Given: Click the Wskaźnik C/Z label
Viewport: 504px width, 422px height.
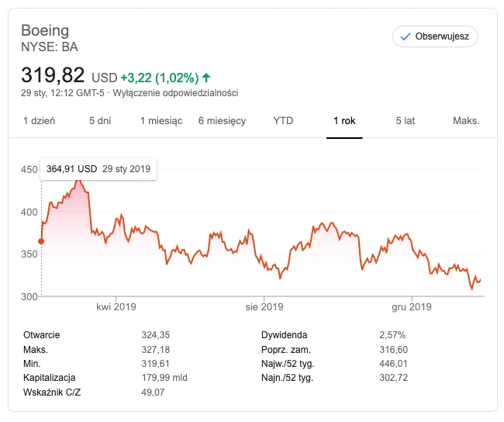Looking at the screenshot, I should click(52, 393).
